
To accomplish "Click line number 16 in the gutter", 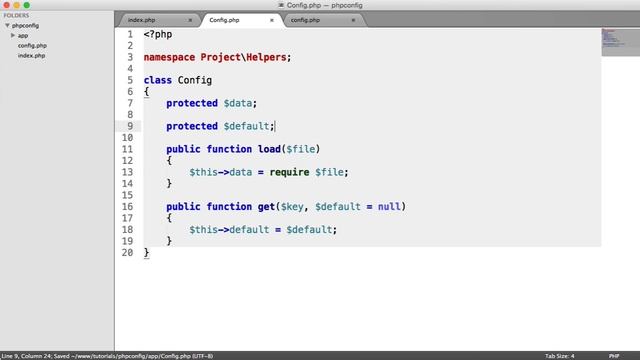I will (127, 207).
